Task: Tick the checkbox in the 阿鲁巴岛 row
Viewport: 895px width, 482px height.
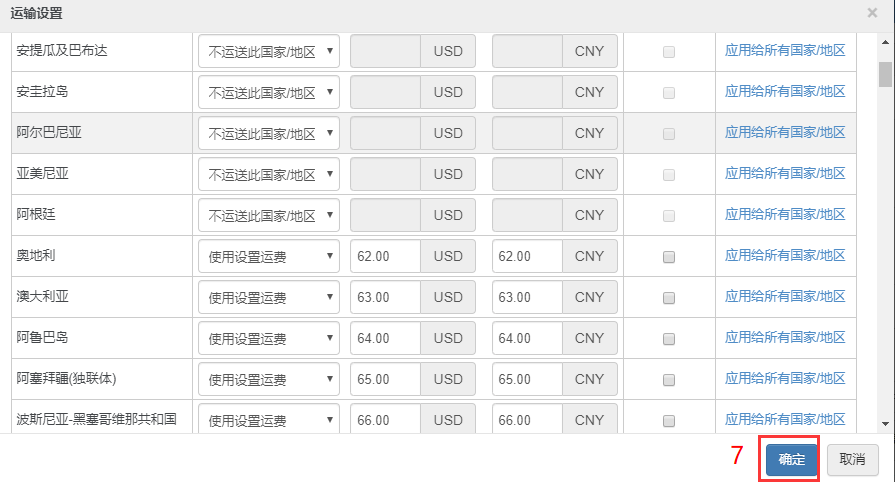Action: pos(668,339)
